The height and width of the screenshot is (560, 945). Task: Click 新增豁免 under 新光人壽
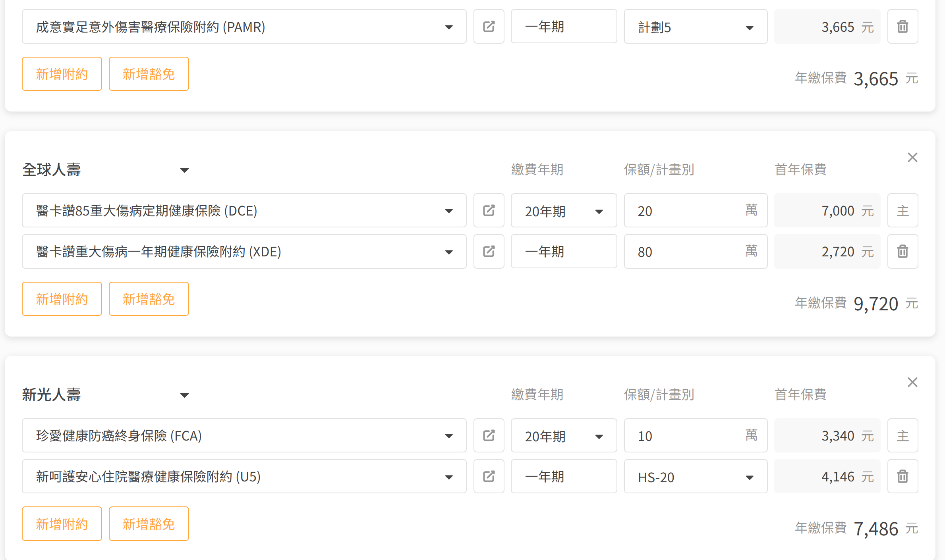pyautogui.click(x=149, y=524)
